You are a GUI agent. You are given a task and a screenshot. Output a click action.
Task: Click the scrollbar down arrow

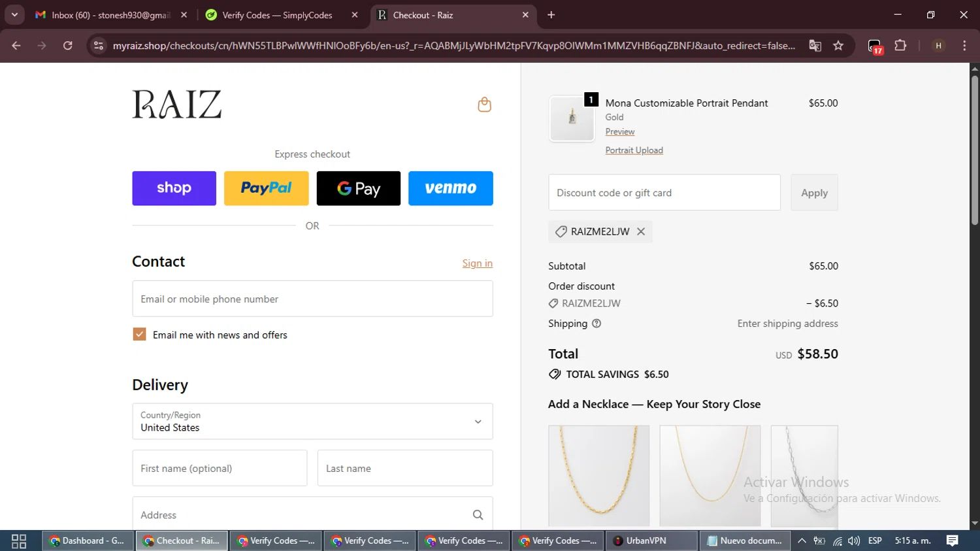pyautogui.click(x=975, y=524)
